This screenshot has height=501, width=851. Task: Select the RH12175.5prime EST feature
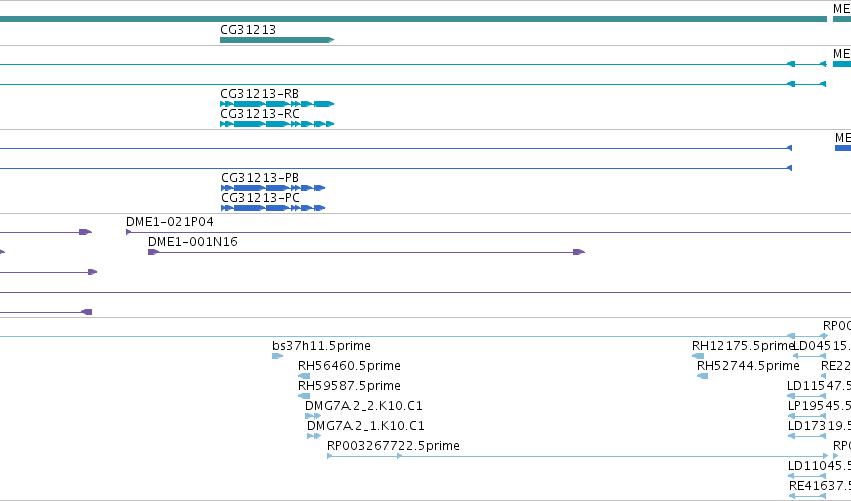(698, 356)
